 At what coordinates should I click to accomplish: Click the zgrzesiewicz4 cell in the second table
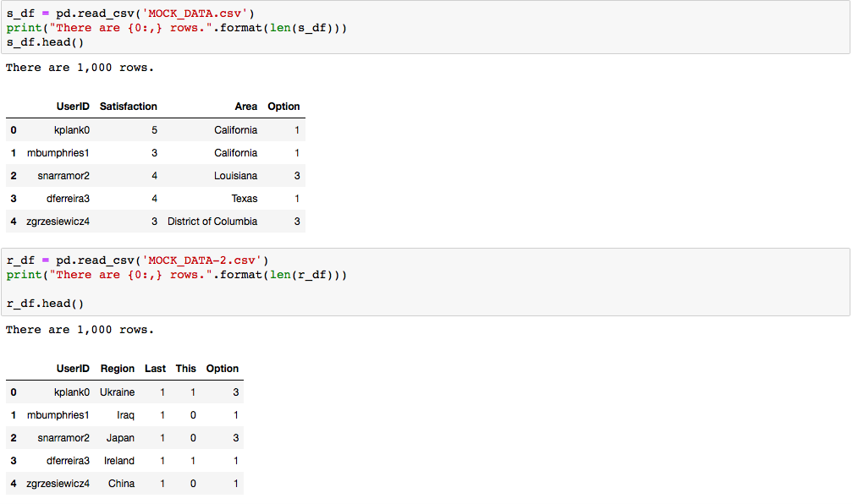(56, 483)
